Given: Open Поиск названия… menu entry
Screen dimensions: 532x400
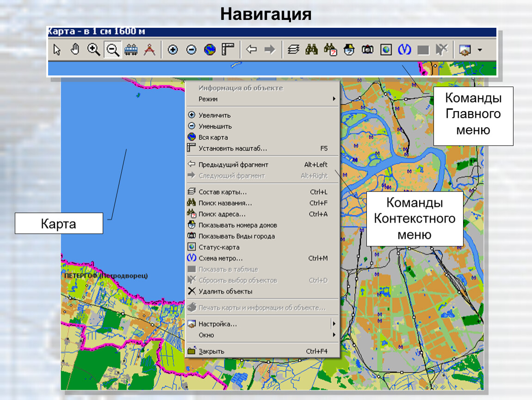Looking at the screenshot, I should 263,203.
